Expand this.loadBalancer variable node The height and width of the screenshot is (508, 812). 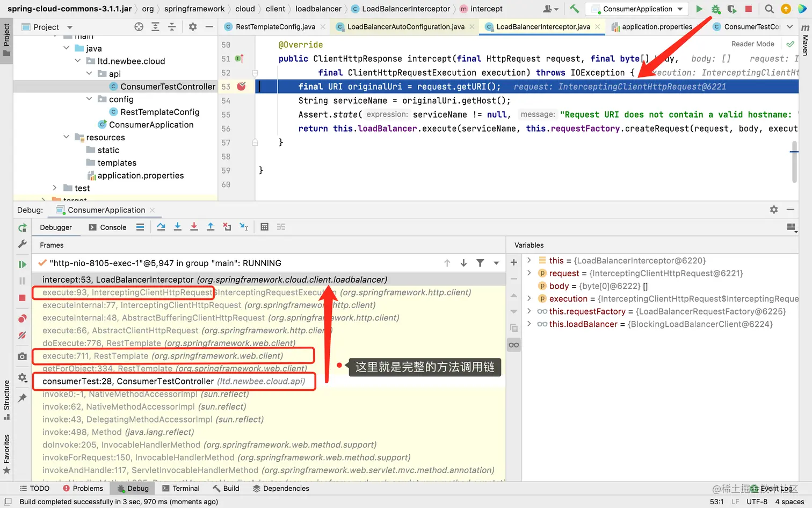(x=529, y=324)
